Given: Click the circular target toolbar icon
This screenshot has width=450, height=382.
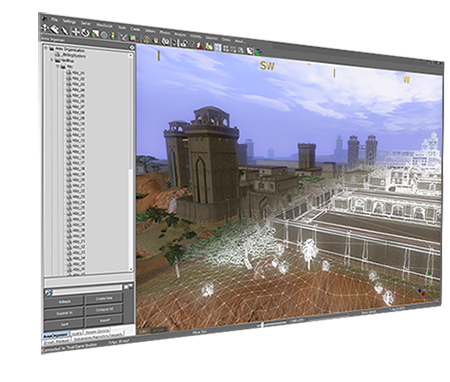Looking at the screenshot, I should [x=104, y=35].
